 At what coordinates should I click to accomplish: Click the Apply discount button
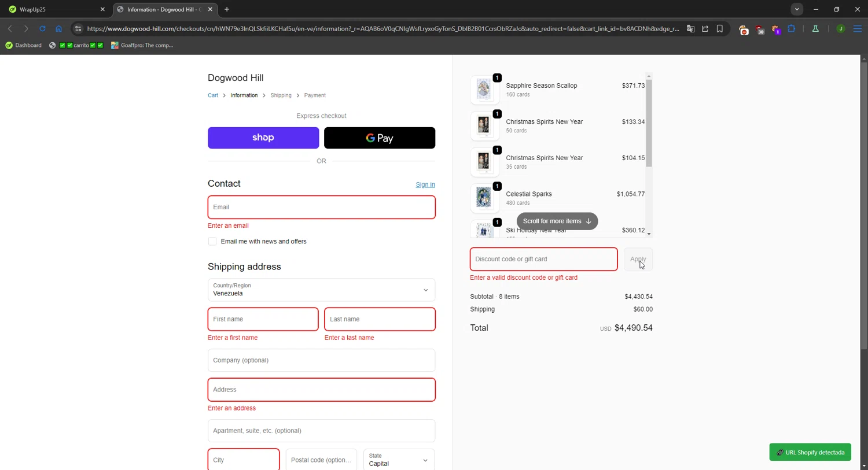638,259
